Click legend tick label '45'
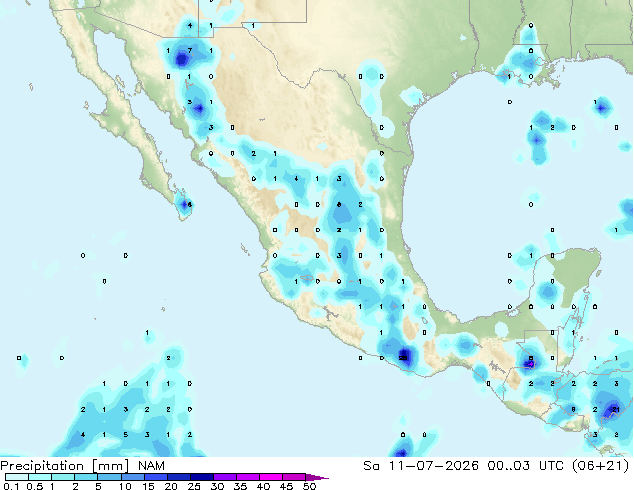 pos(286,486)
